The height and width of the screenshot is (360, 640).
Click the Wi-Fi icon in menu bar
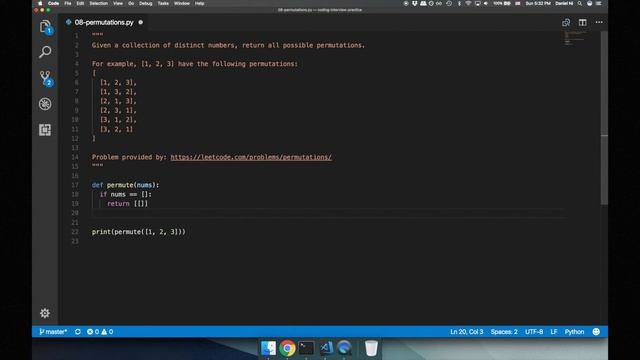(x=468, y=3)
